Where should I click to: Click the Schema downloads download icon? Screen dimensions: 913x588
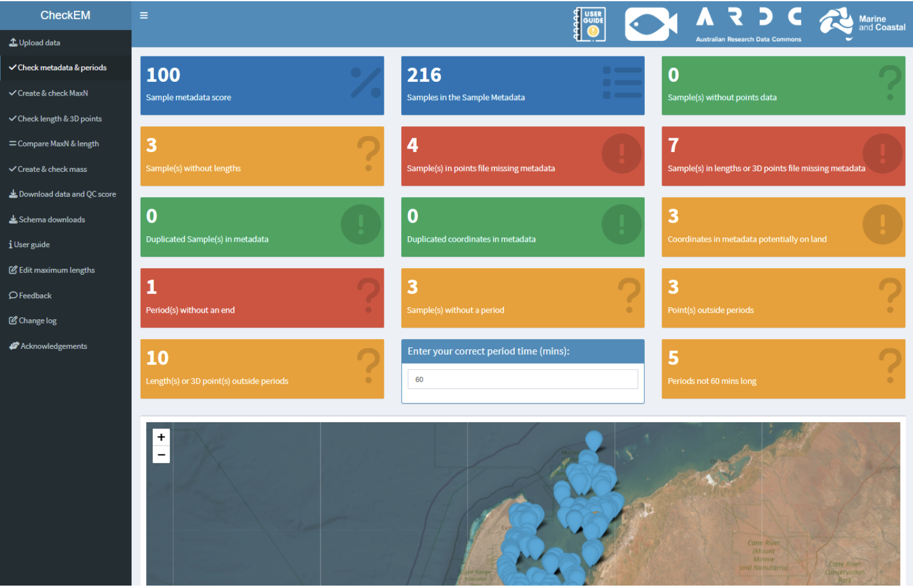click(13, 219)
